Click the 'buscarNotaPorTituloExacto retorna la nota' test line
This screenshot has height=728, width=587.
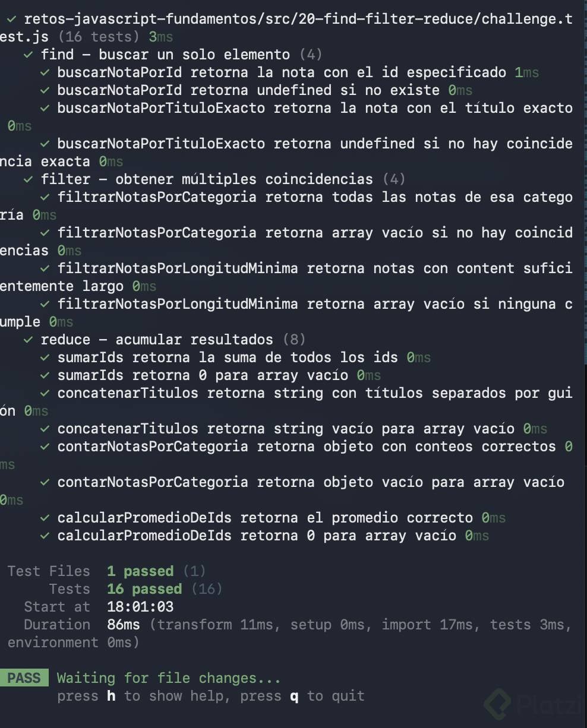(286, 117)
